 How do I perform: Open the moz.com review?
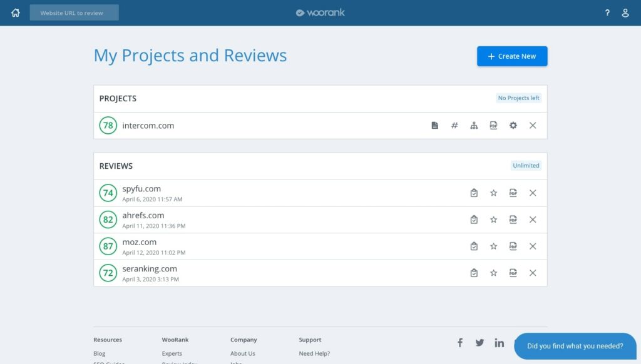140,242
